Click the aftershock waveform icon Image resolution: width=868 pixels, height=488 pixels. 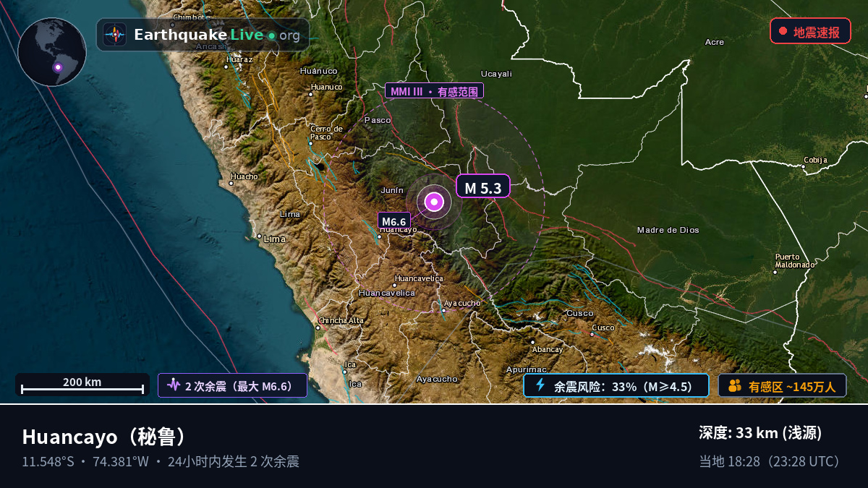(174, 385)
